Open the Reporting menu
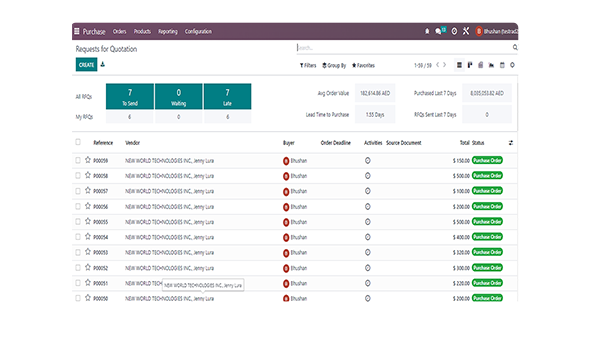 click(x=168, y=31)
